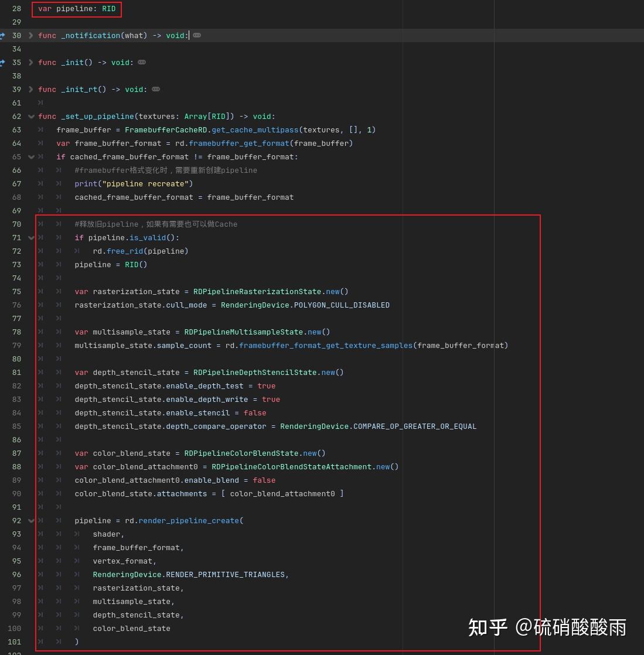Click the override arrow icon beside line 30
This screenshot has height=655, width=644.
tap(3, 35)
